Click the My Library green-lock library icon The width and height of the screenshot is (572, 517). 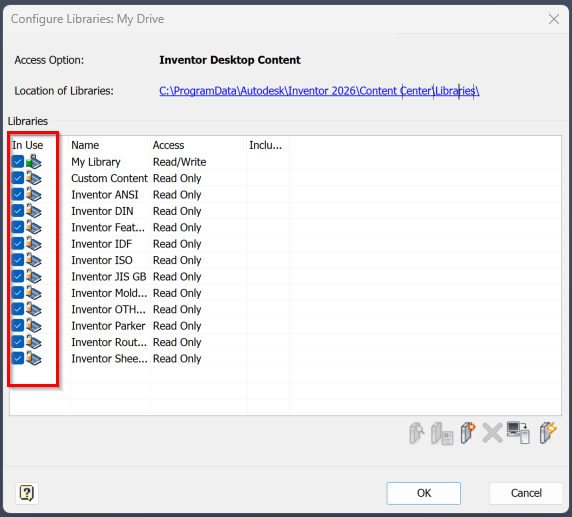(x=34, y=162)
